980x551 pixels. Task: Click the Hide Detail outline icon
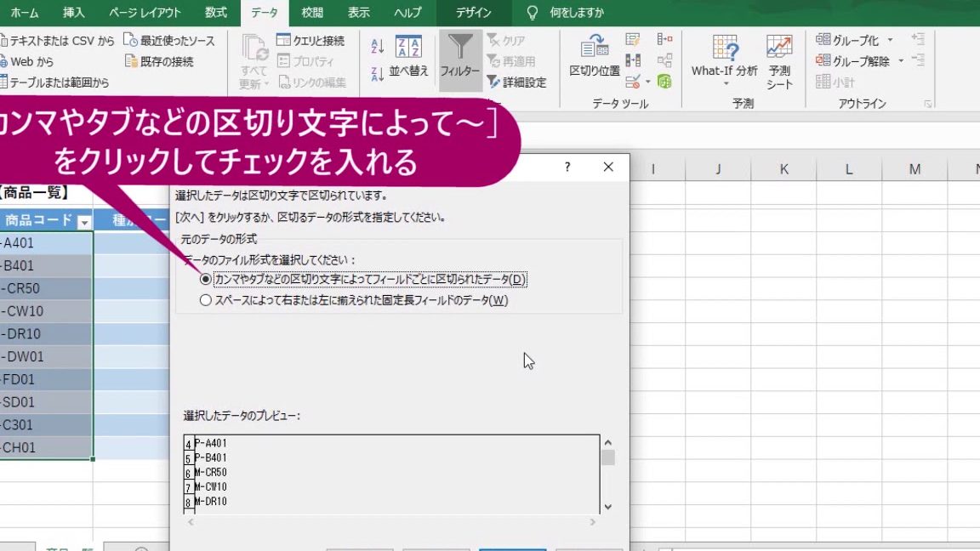pos(918,60)
